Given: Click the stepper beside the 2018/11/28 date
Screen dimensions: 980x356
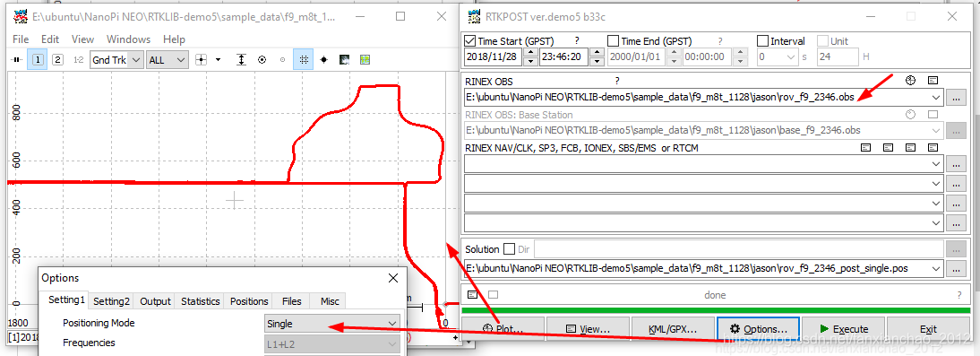Looking at the screenshot, I should click(x=530, y=56).
